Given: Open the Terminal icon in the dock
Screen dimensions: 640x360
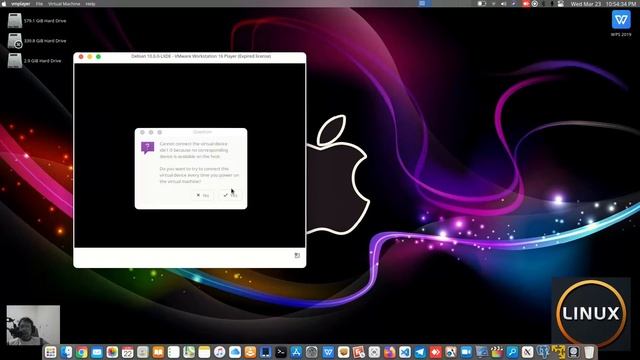Looking at the screenshot, I should [281, 352].
